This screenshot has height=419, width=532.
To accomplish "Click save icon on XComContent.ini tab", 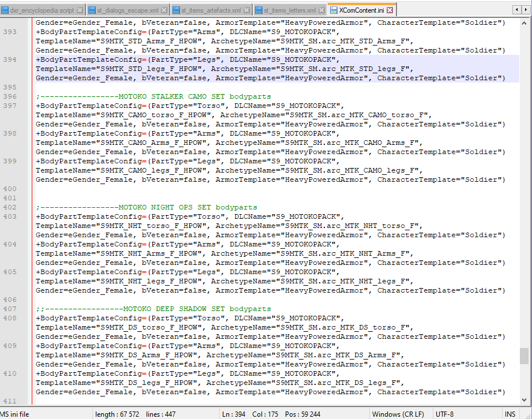I will 334,10.
